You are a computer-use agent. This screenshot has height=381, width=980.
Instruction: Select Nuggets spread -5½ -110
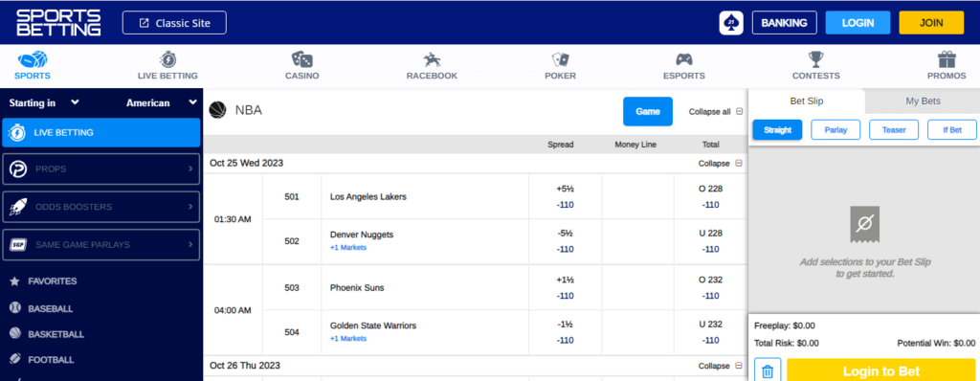click(565, 241)
